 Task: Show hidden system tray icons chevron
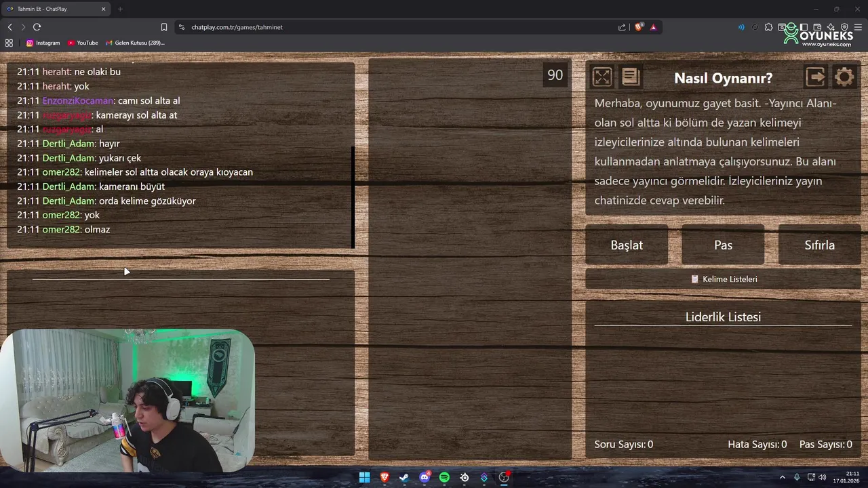pyautogui.click(x=782, y=477)
